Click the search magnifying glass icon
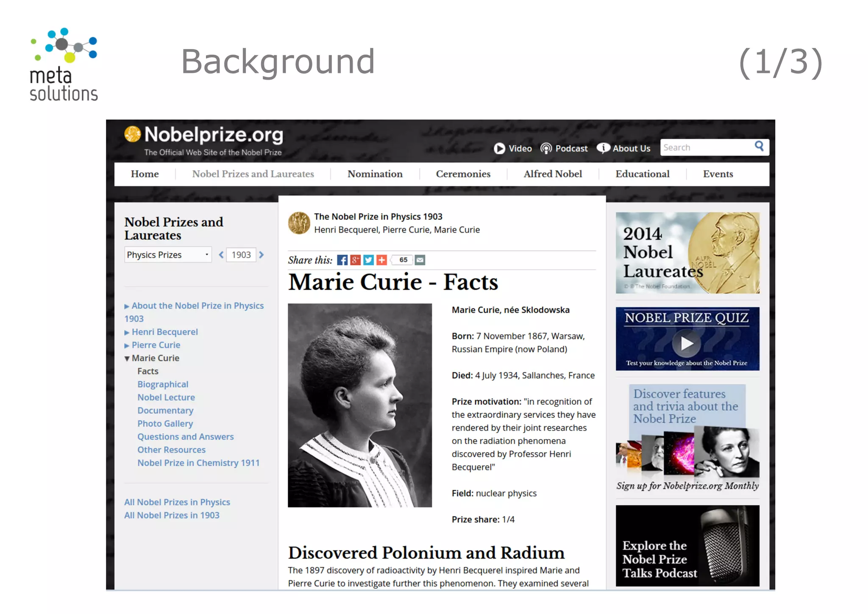This screenshot has width=868, height=614. click(759, 147)
